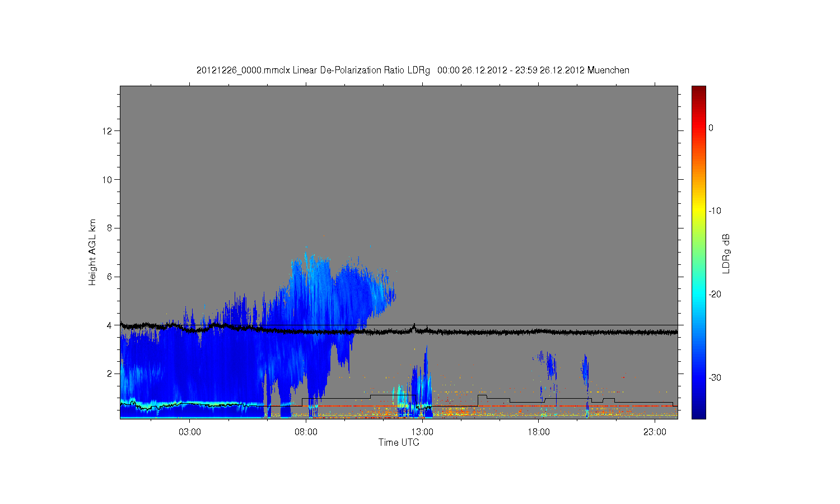Click the 23:00 time tick label
Viewport: 840px width, 504px height.
655,432
